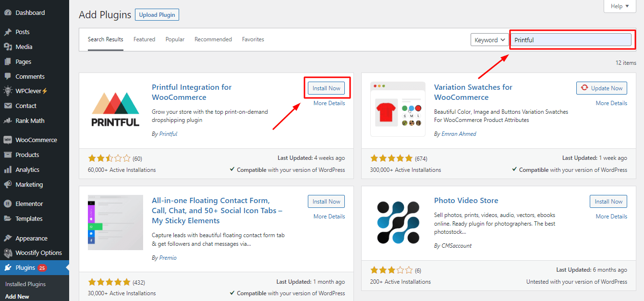The height and width of the screenshot is (301, 644).
Task: Click the Contact envelope icon
Action: (x=8, y=106)
